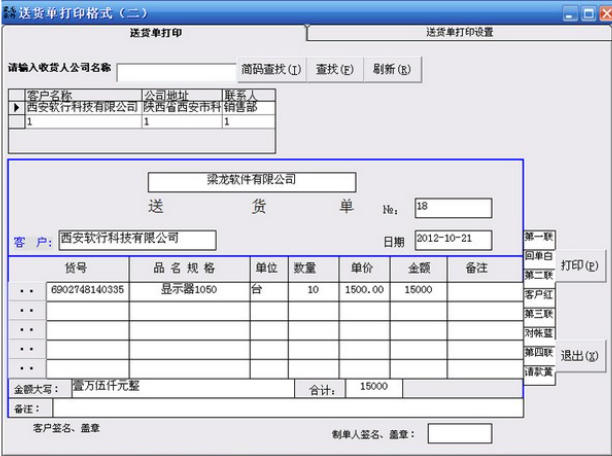Click the № number field showing 18
This screenshot has width=612, height=456.
tap(453, 208)
